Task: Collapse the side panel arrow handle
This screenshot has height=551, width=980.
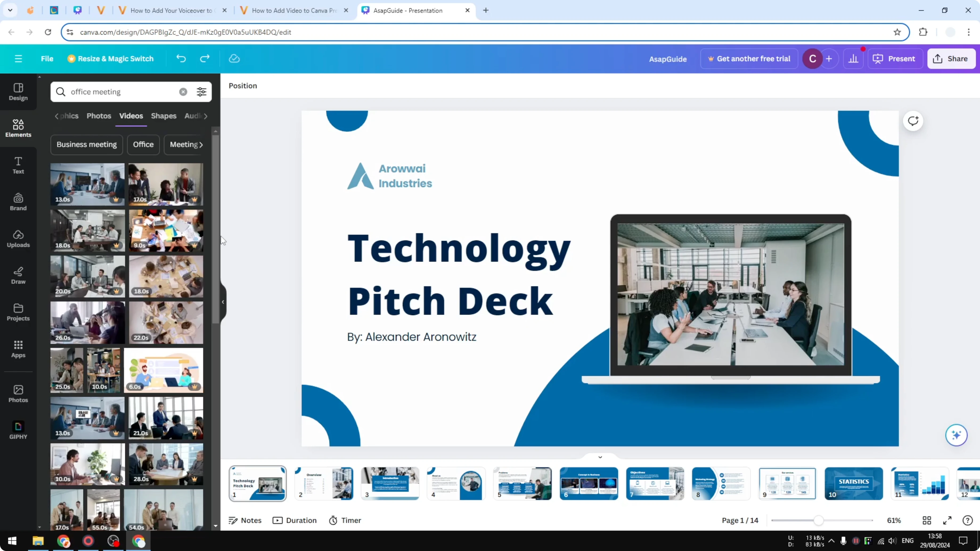Action: tap(223, 302)
